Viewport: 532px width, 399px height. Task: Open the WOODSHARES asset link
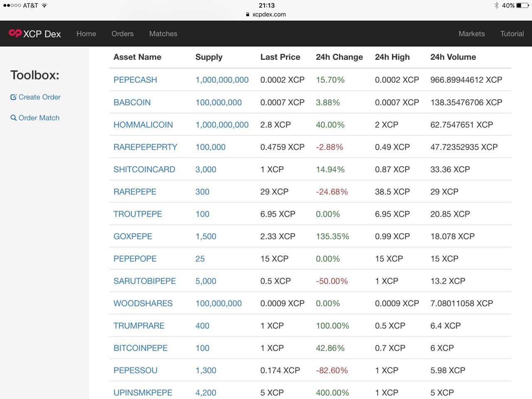click(x=143, y=304)
